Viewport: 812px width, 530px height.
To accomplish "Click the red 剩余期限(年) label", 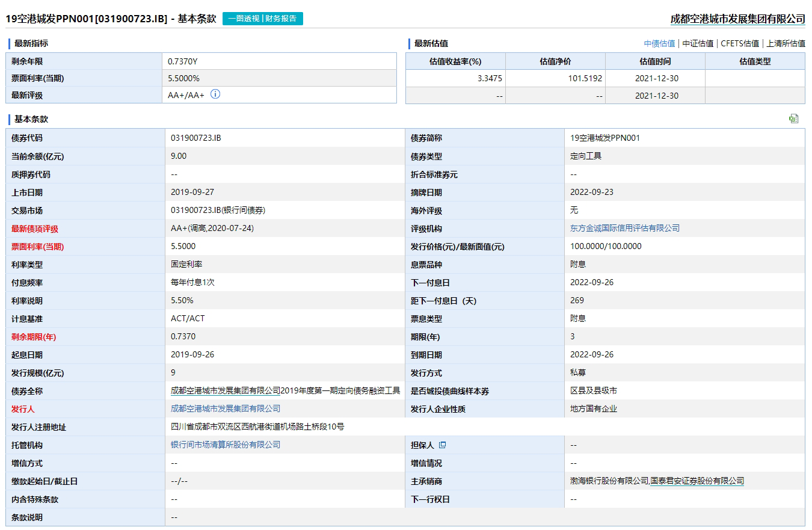I will 34,337.
